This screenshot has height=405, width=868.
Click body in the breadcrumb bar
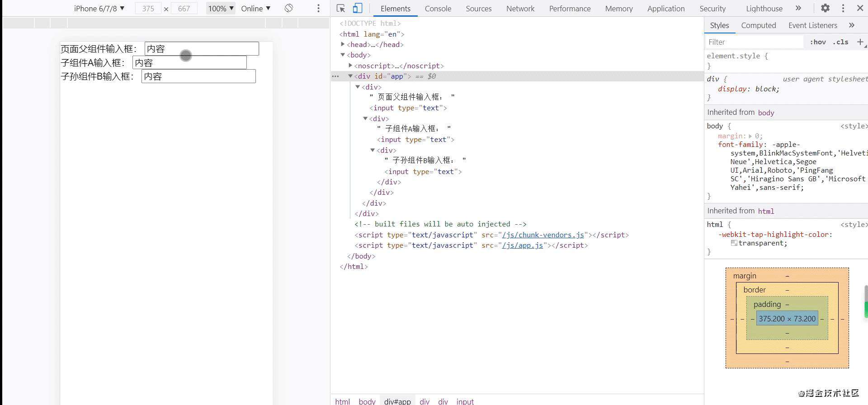[x=367, y=401]
